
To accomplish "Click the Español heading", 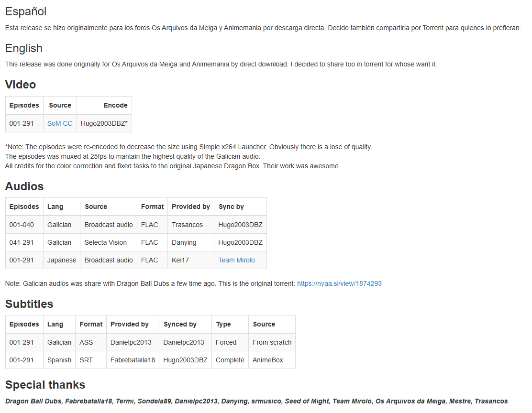I will 26,11.
